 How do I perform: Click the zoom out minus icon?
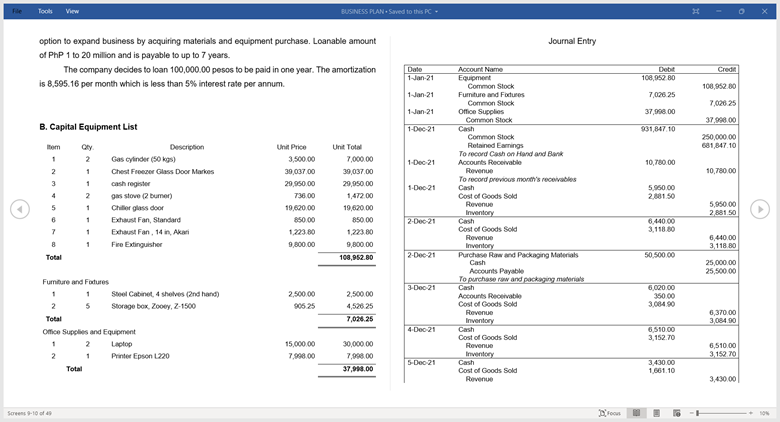[x=691, y=413]
